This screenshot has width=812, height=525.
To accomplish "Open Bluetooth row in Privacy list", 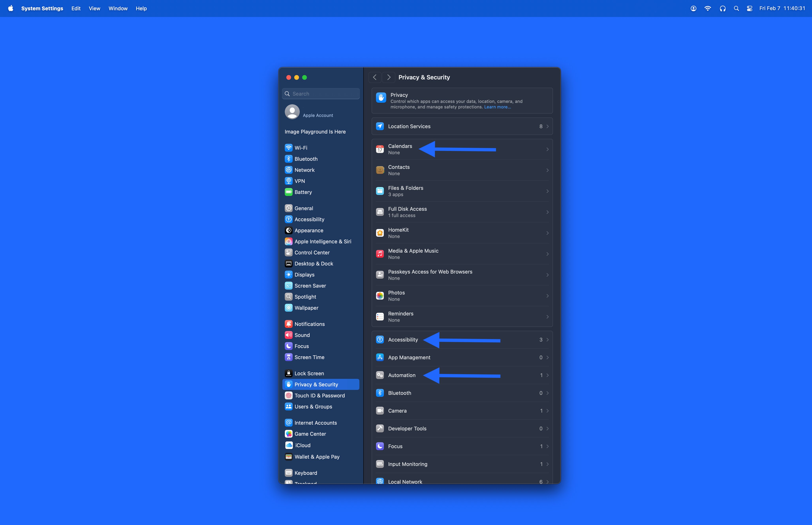I will click(x=462, y=393).
